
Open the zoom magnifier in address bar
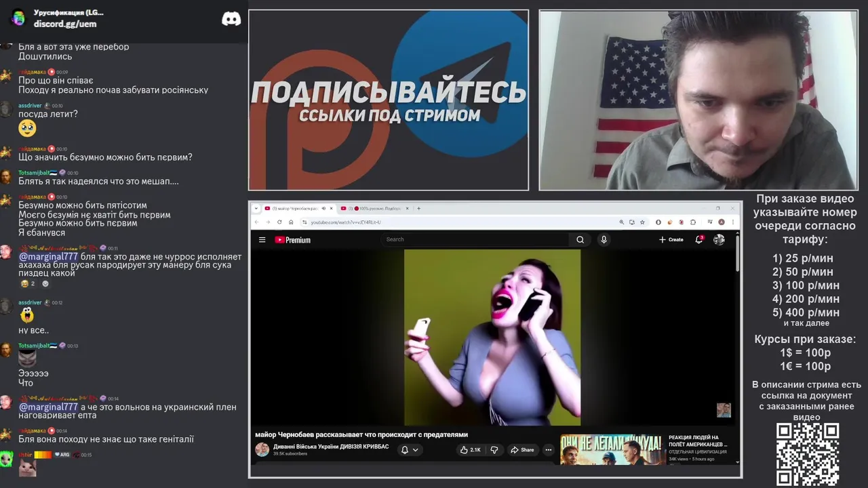621,222
